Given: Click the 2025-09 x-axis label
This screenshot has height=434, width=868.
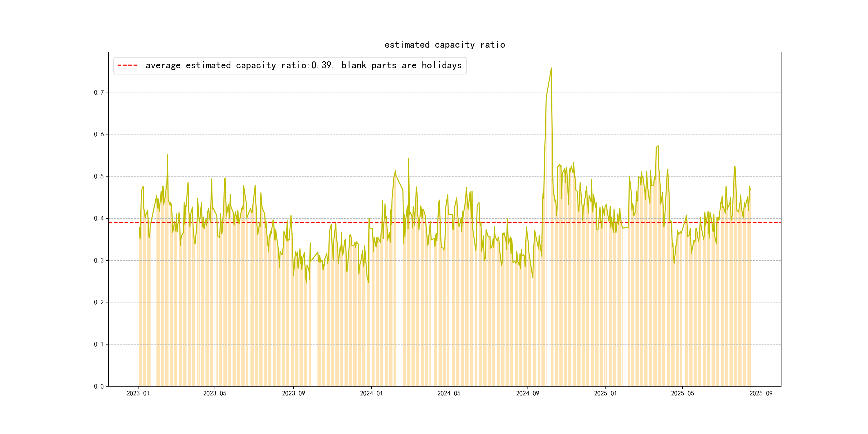Looking at the screenshot, I should click(x=761, y=394).
